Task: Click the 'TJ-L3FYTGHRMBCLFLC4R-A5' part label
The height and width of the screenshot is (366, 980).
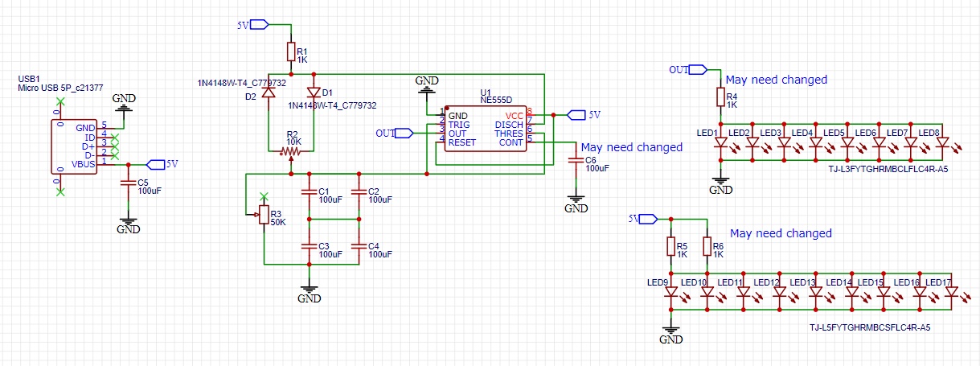Action: 888,169
